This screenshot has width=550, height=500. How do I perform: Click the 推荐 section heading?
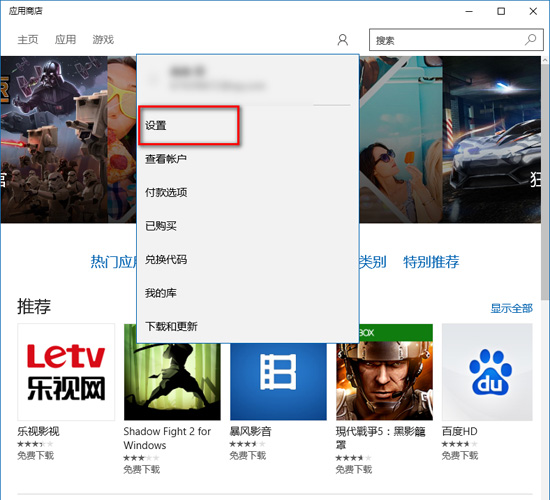(34, 306)
